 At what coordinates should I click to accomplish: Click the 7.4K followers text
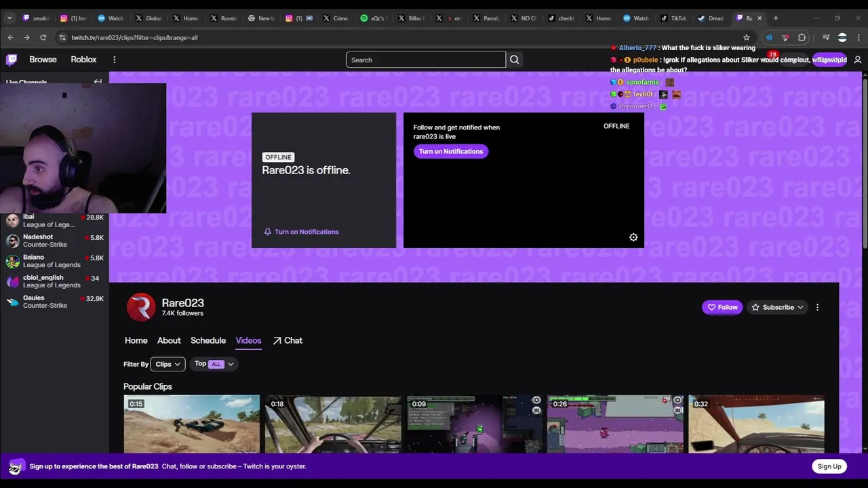(x=182, y=313)
